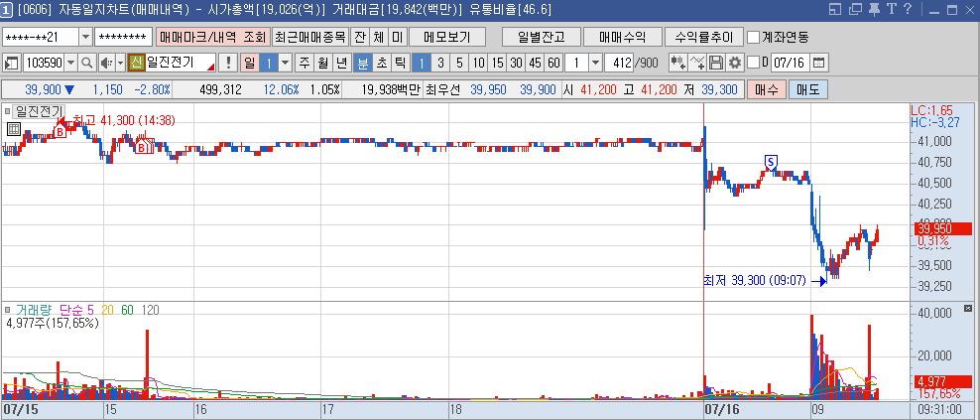This screenshot has height=420, width=980.
Task: Open the 일진전기 stock name combo box
Action: pos(180,63)
